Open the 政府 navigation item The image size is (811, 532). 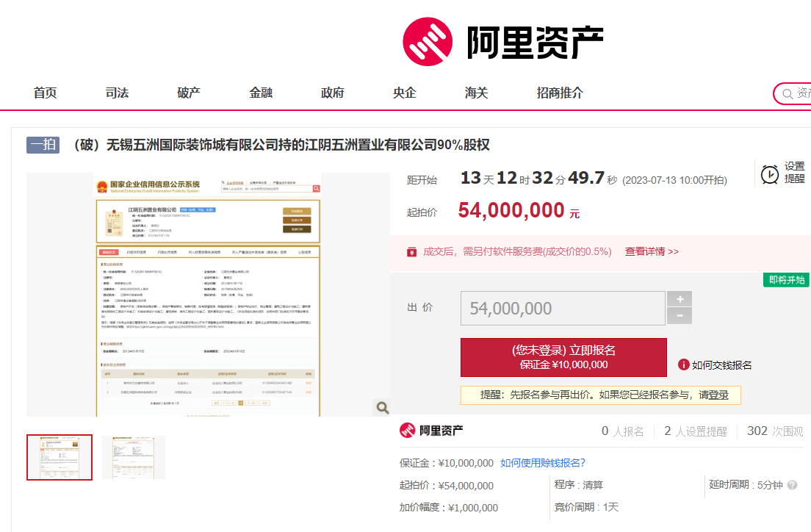coord(333,93)
